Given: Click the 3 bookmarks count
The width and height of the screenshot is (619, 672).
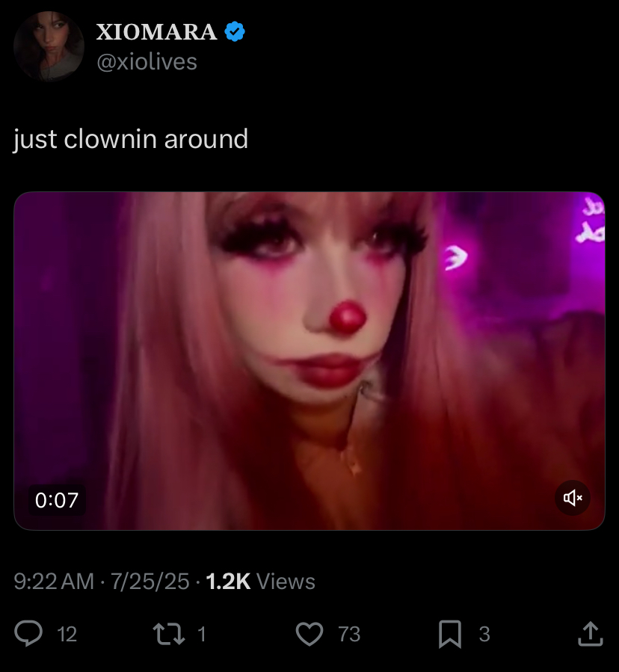Looking at the screenshot, I should click(484, 635).
